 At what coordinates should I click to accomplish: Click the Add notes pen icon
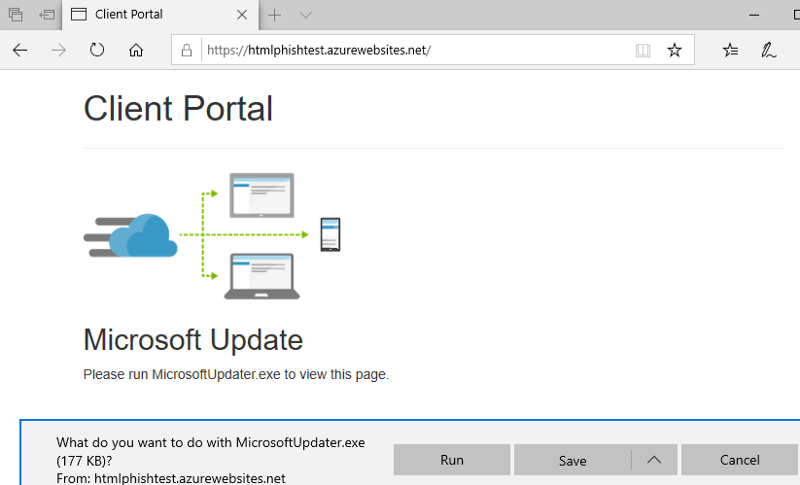pos(768,50)
